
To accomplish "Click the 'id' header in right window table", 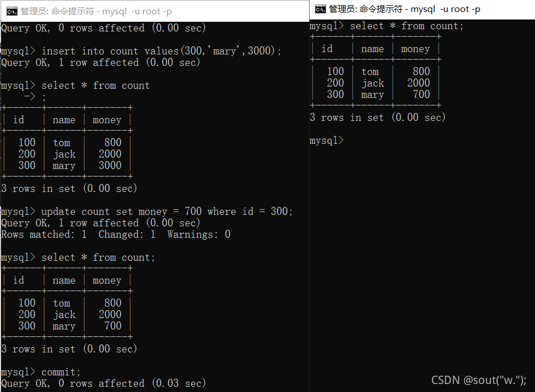I will coord(327,49).
